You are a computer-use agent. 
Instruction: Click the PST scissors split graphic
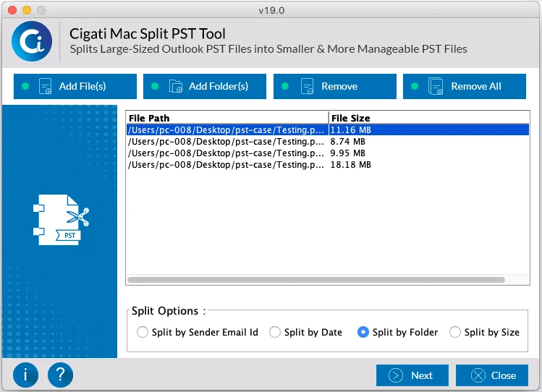click(62, 220)
